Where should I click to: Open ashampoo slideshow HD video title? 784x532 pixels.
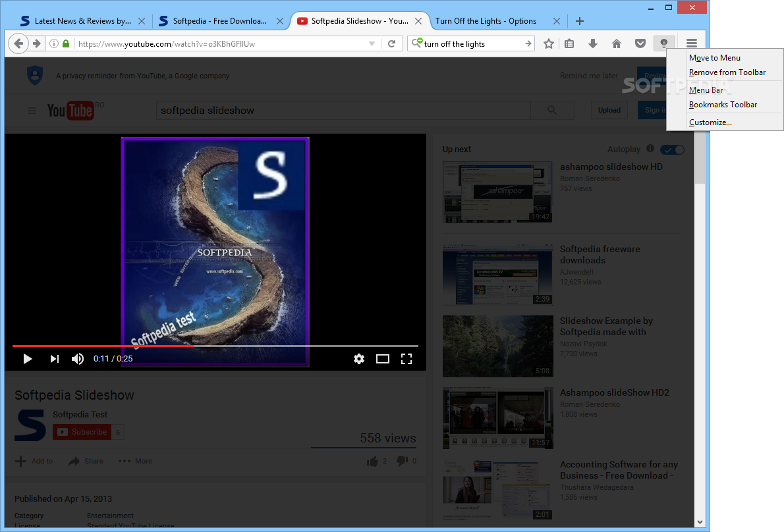click(x=611, y=167)
